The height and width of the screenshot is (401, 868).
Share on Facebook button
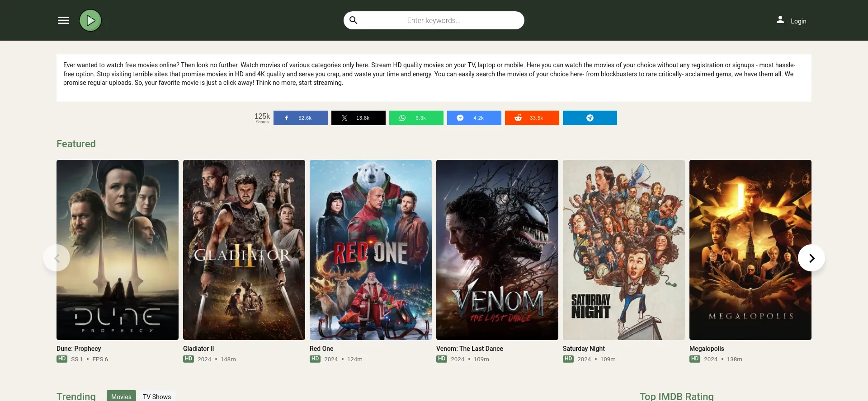pos(301,118)
